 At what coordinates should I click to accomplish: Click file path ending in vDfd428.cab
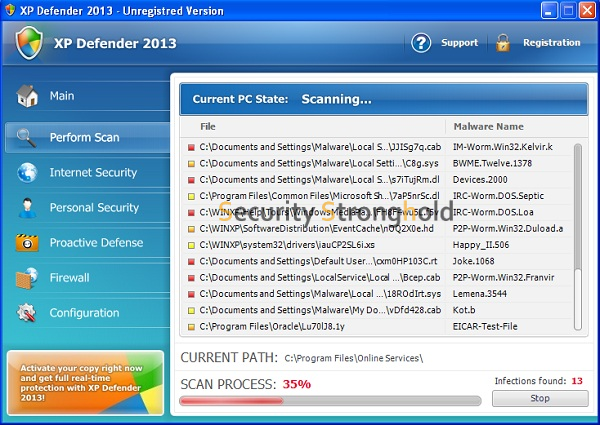[x=320, y=310]
